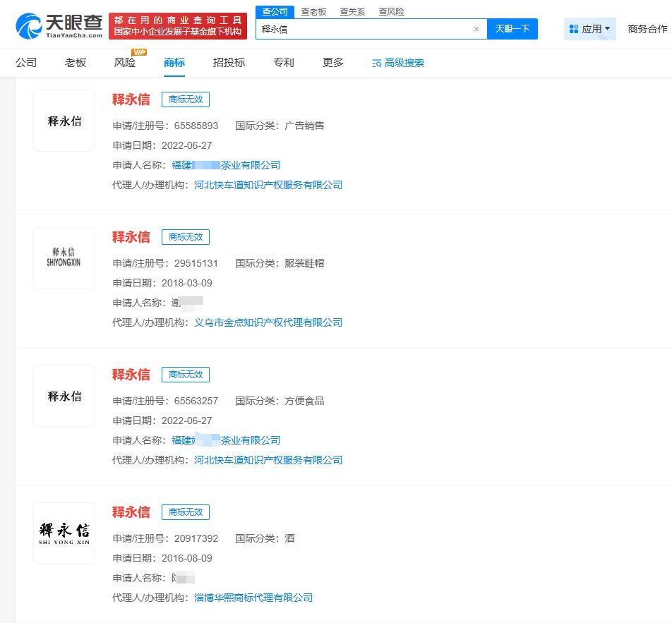Open agent 淄博华熙商标代理有限公司
672x623 pixels.
253,598
